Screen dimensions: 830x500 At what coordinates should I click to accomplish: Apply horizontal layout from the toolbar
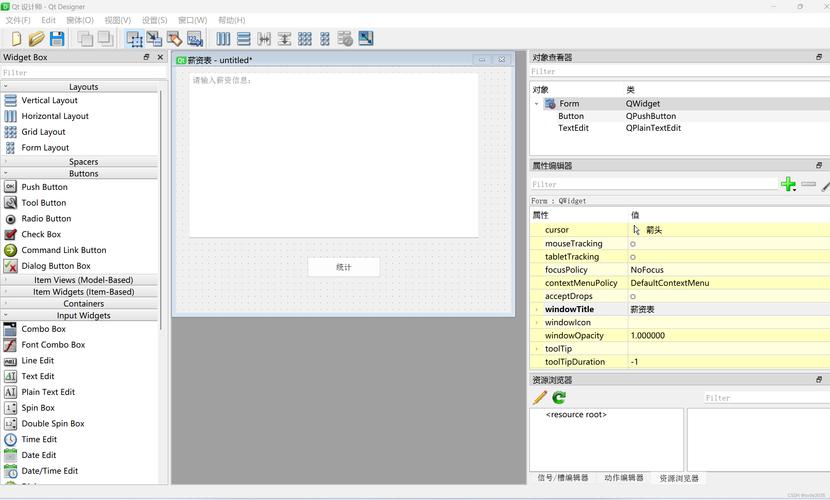223,39
